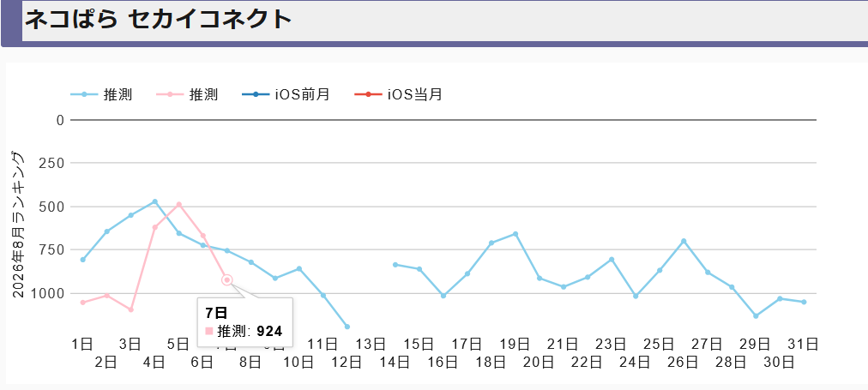
Task: Toggle the pink 推測 legend series
Action: coord(188,94)
